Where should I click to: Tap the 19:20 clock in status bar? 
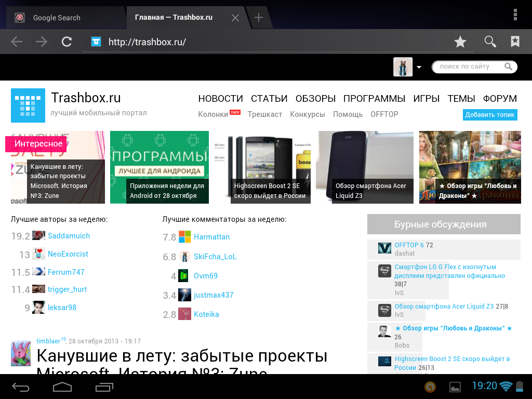click(484, 386)
